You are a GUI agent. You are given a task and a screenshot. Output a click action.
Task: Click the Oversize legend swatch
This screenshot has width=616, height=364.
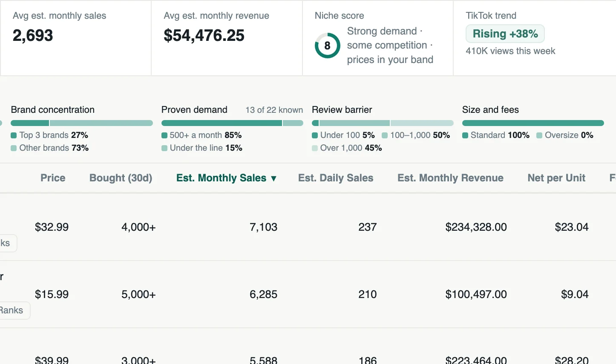tap(539, 135)
